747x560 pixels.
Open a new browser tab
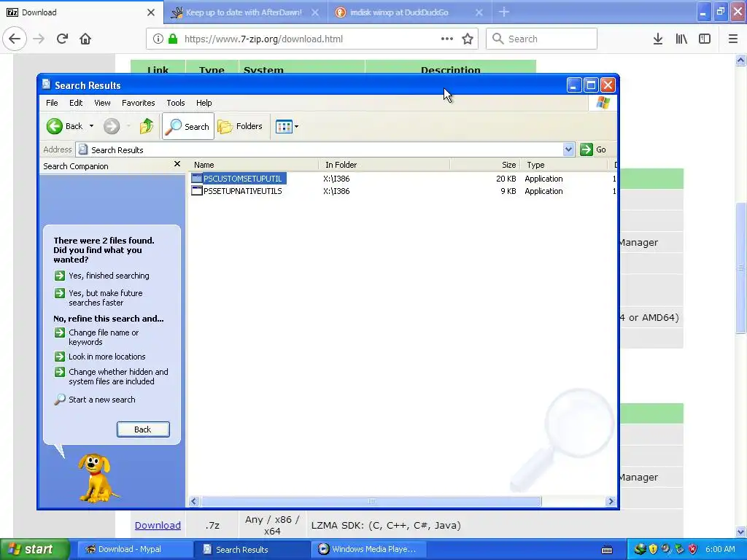(x=504, y=12)
